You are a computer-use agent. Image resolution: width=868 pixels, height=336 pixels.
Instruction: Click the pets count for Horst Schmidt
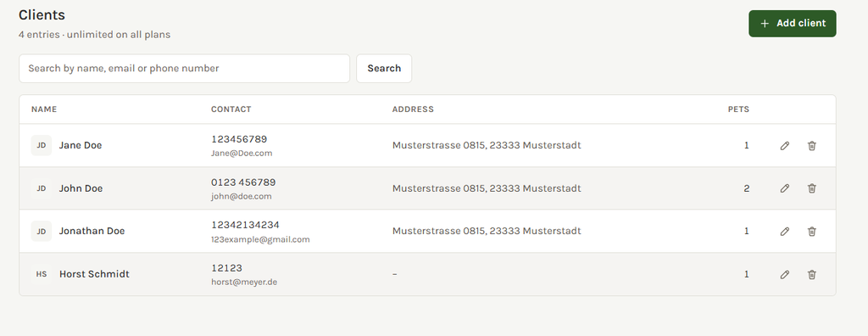(746, 274)
